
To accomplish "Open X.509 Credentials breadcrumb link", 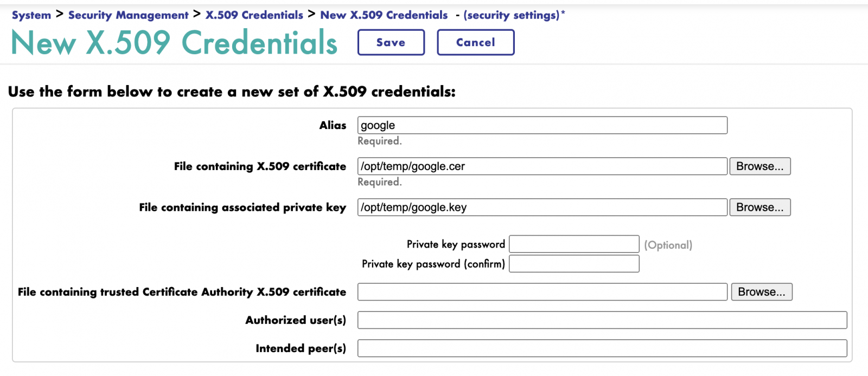I will click(254, 15).
